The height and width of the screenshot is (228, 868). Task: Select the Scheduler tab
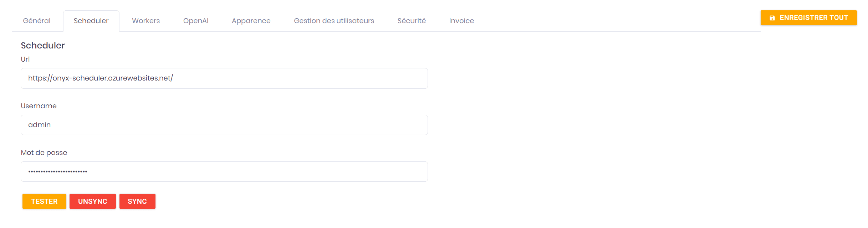[91, 21]
